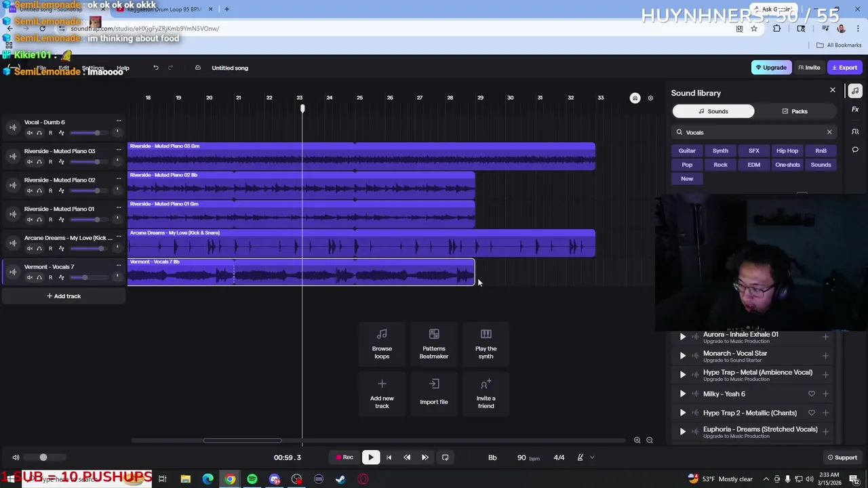This screenshot has width=868, height=488.
Task: Open the Fx effects panel
Action: click(x=855, y=110)
